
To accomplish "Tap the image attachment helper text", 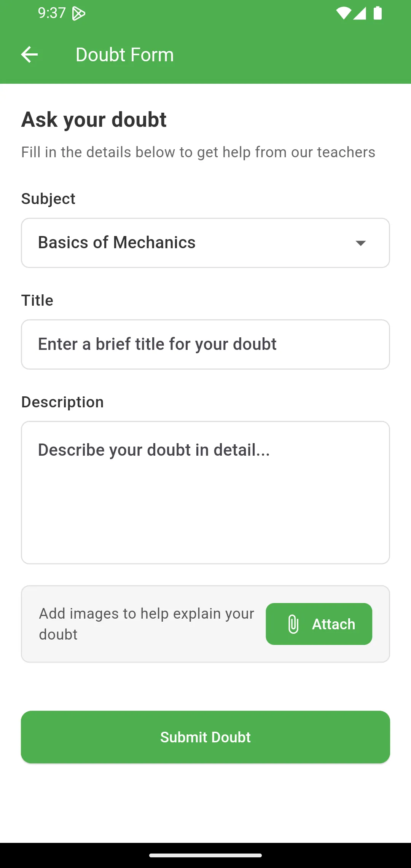I will [146, 623].
